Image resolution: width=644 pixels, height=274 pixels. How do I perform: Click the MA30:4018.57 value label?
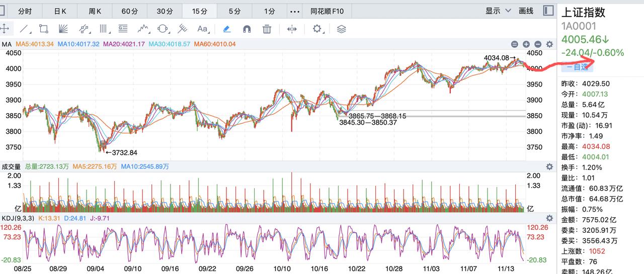pos(170,44)
